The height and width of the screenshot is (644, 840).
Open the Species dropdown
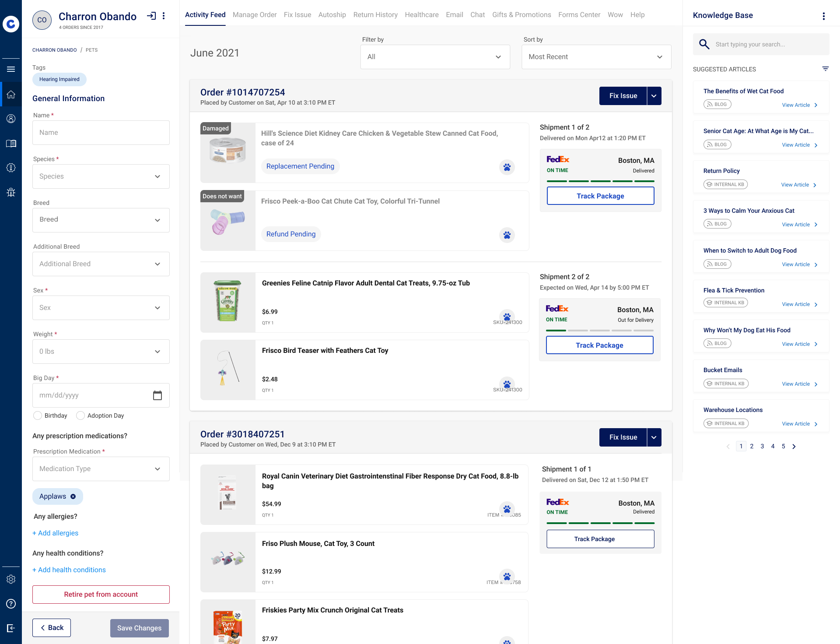point(101,176)
